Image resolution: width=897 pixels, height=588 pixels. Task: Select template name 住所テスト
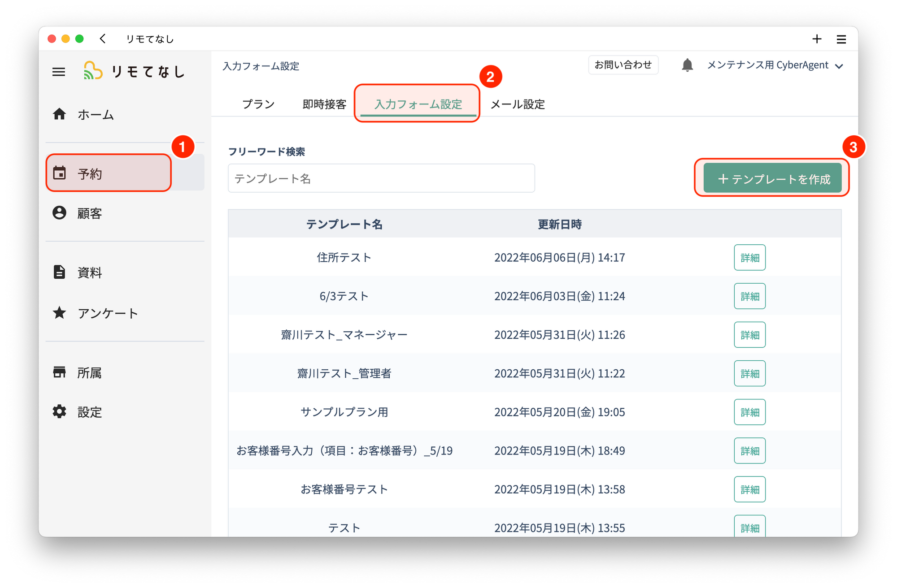click(x=344, y=257)
